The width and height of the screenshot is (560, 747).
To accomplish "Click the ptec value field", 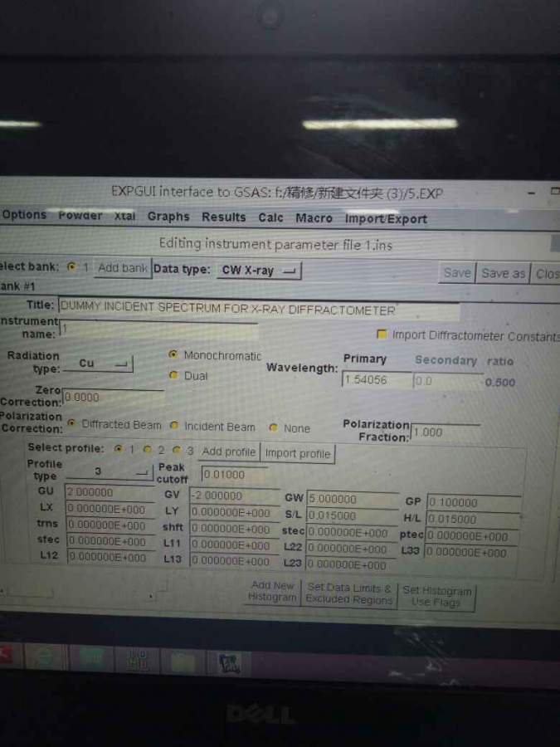I will coord(472,536).
